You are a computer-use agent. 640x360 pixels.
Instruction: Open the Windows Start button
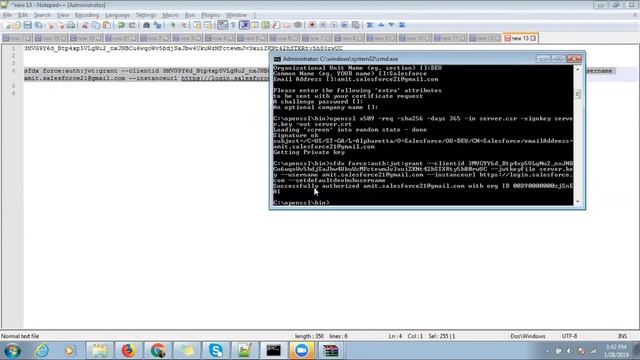click(x=12, y=351)
